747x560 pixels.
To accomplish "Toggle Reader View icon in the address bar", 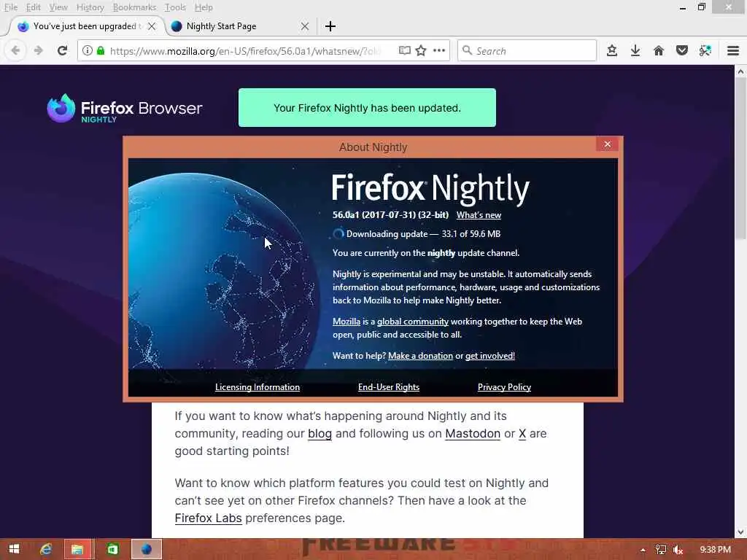I will [x=404, y=50].
